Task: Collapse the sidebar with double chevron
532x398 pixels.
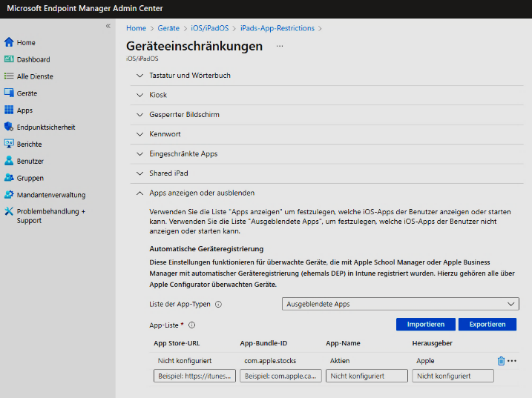Action: pyautogui.click(x=108, y=26)
